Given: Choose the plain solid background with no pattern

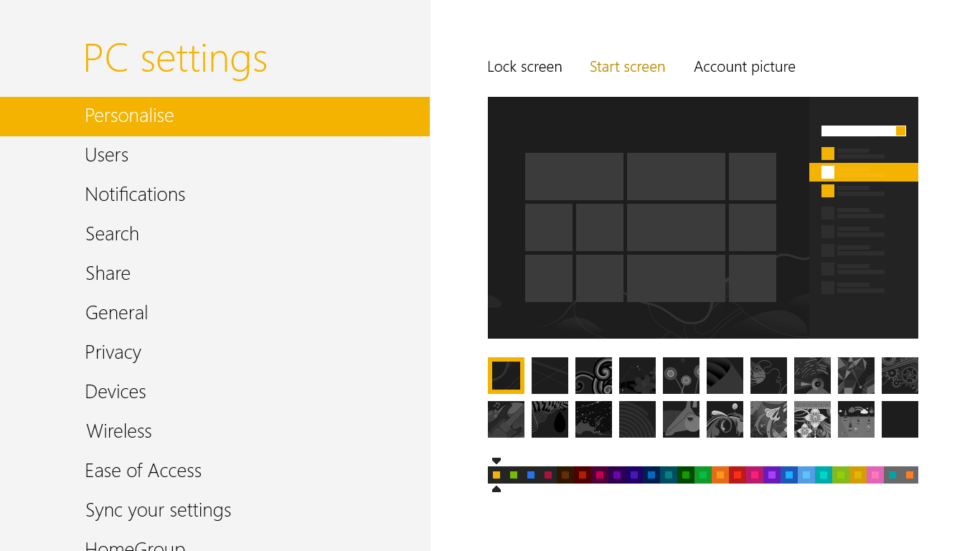Looking at the screenshot, I should (x=900, y=419).
